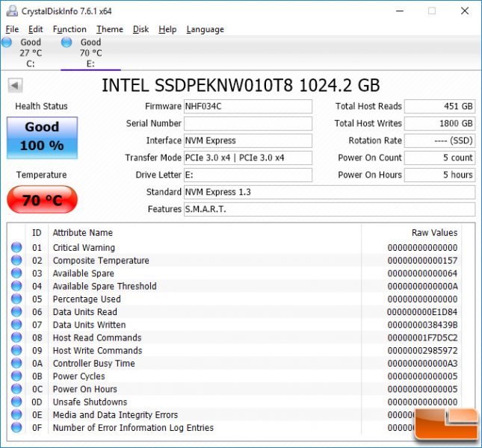The height and width of the screenshot is (448, 482).
Task: Open the File menu
Action: pos(12,29)
